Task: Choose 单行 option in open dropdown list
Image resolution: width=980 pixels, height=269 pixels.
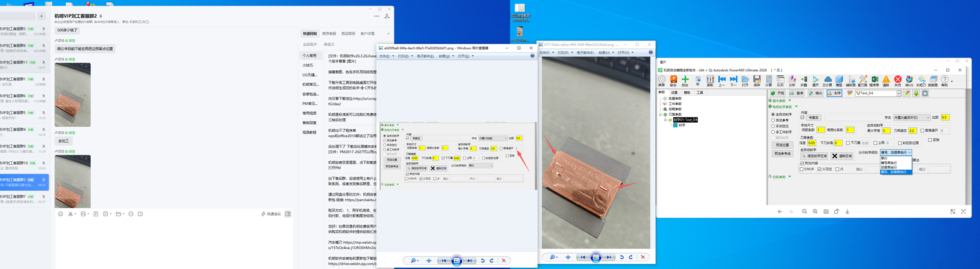Action: pos(896,158)
